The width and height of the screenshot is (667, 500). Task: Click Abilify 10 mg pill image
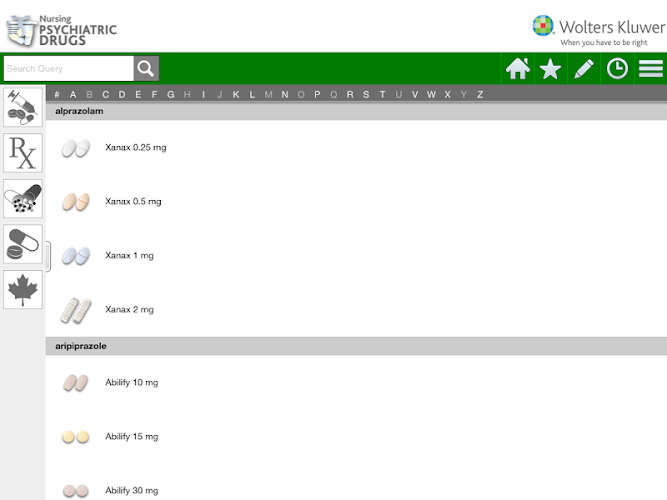point(76,383)
